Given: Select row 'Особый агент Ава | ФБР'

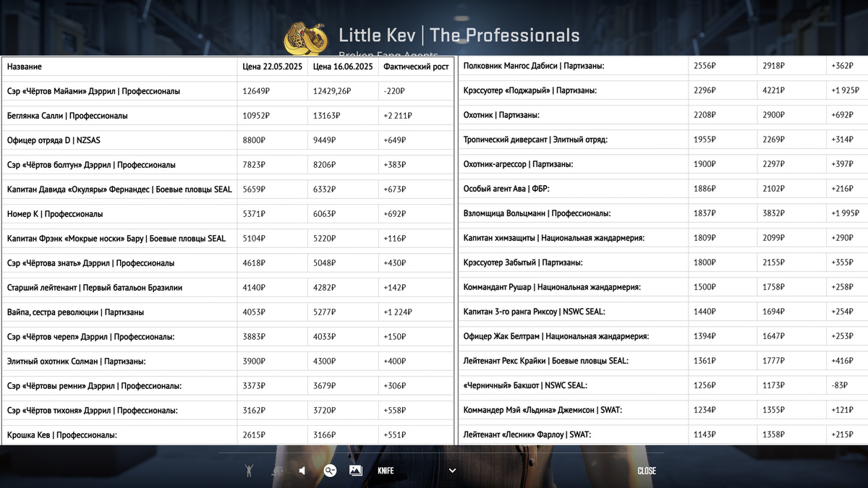Looking at the screenshot, I should pos(663,189).
